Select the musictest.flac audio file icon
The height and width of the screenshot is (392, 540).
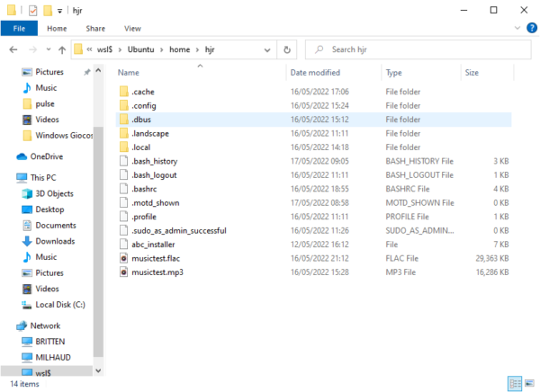click(x=124, y=258)
